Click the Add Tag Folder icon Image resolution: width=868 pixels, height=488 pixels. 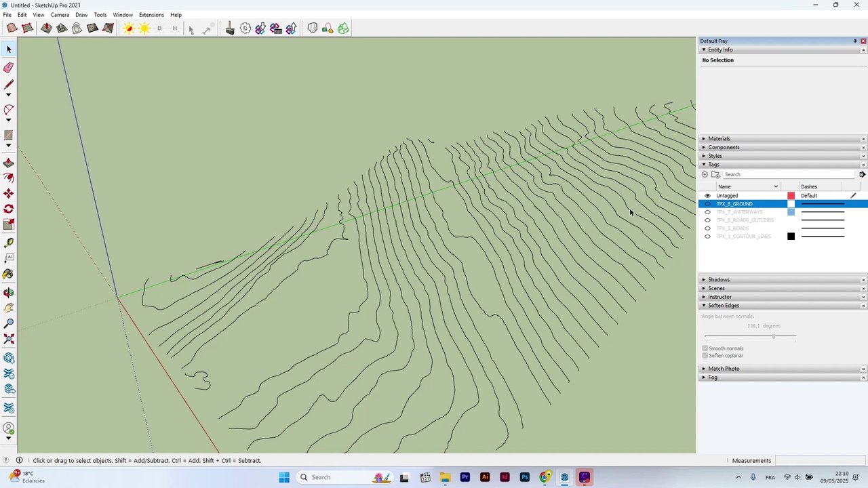(715, 174)
